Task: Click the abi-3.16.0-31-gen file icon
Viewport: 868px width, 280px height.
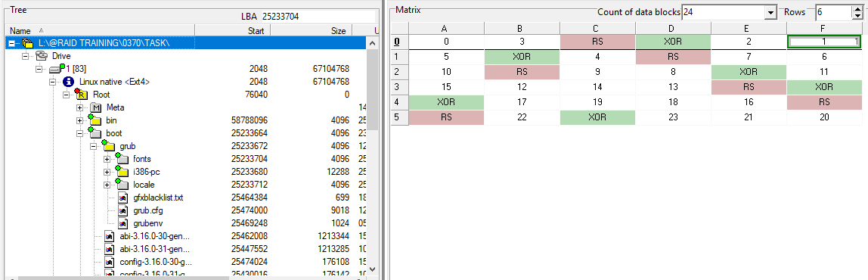Action: coord(110,249)
